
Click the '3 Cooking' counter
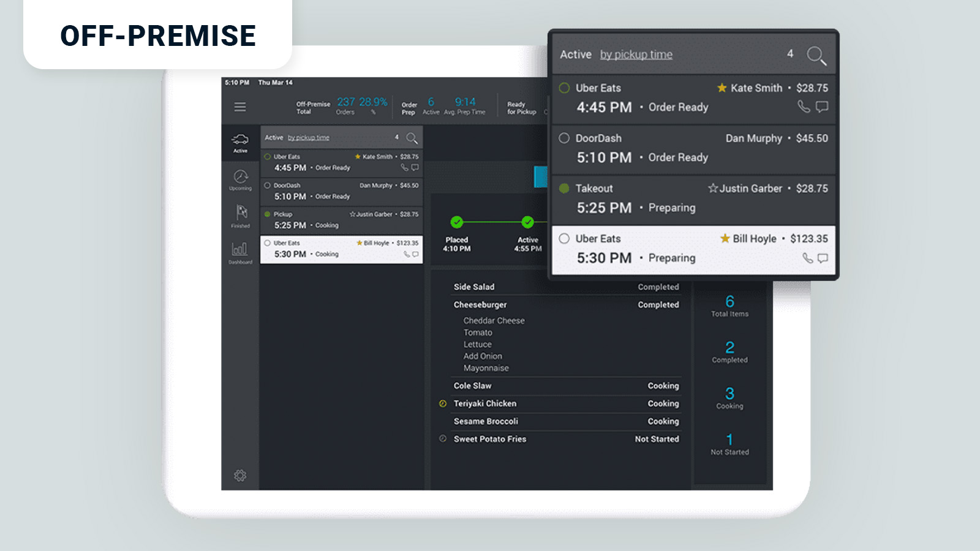(x=729, y=398)
